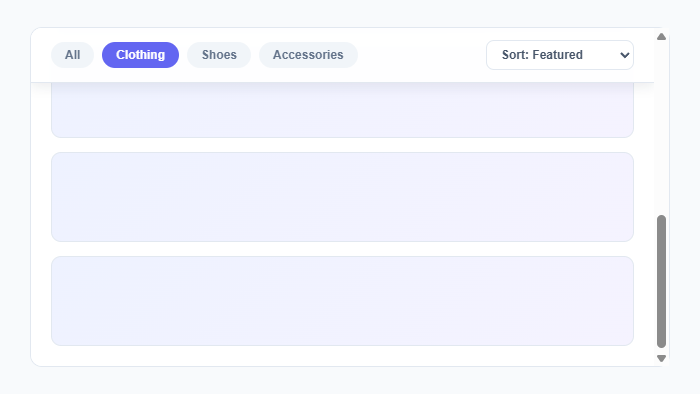Viewport: 700px width, 394px height.
Task: Select the All filter chip
Action: coord(72,55)
